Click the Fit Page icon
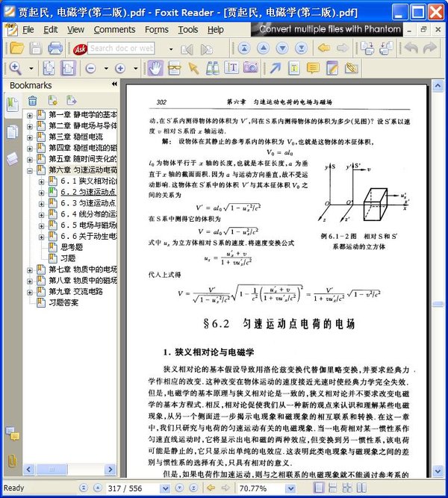The width and height of the screenshot is (448, 498). click(x=49, y=68)
